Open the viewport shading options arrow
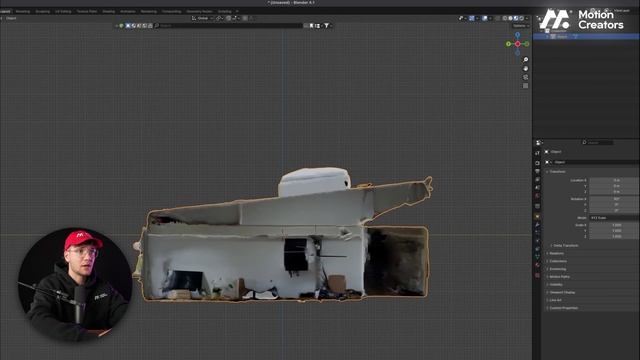 (527, 18)
